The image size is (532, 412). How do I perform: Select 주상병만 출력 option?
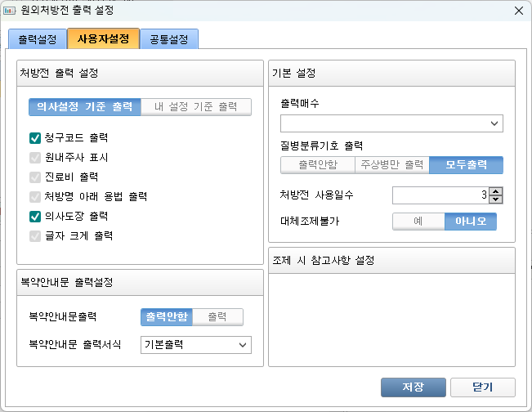pyautogui.click(x=391, y=165)
